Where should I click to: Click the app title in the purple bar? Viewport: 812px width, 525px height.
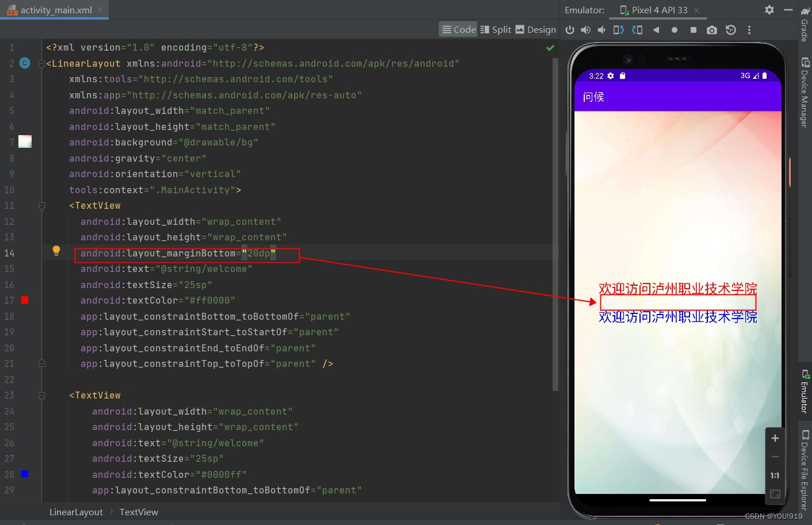pyautogui.click(x=593, y=97)
